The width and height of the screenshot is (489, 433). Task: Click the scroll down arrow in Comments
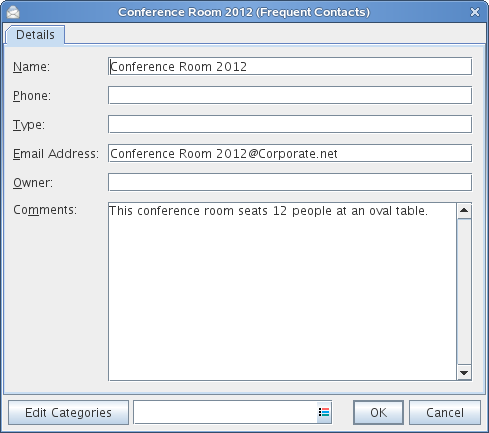click(464, 372)
